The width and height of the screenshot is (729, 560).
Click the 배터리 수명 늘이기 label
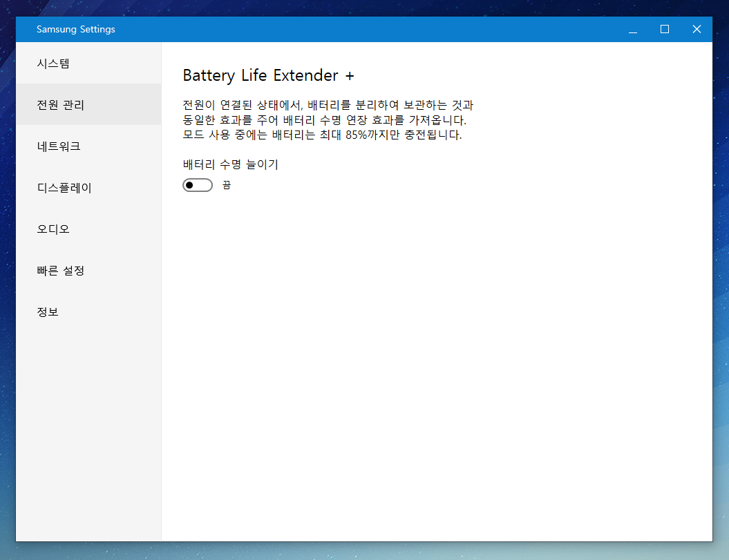pyautogui.click(x=230, y=164)
